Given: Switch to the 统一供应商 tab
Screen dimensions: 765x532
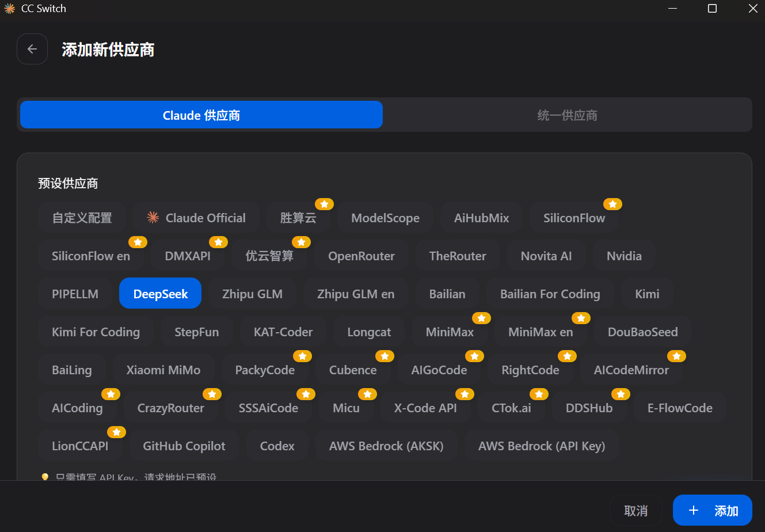Looking at the screenshot, I should click(567, 115).
